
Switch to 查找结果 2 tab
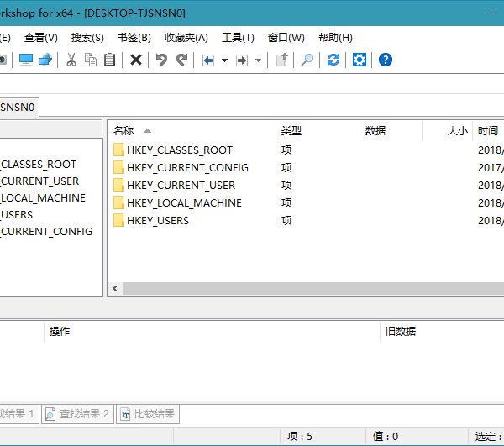(77, 414)
